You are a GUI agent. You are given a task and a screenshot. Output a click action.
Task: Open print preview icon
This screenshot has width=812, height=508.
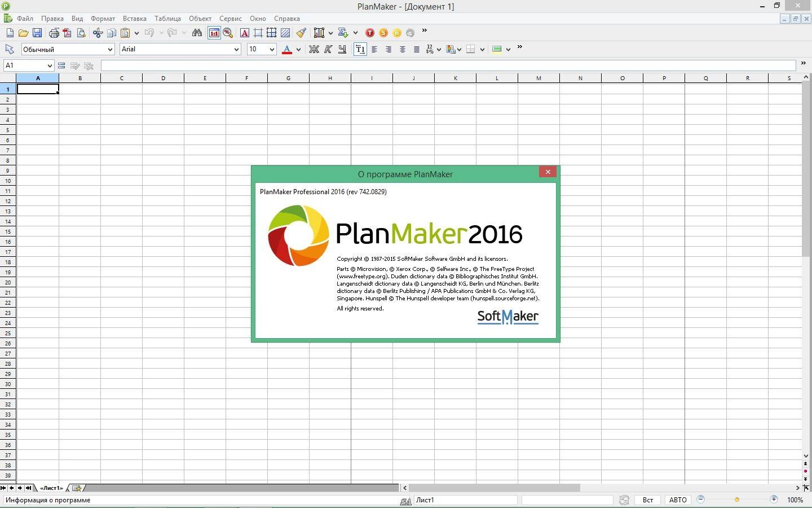(81, 33)
